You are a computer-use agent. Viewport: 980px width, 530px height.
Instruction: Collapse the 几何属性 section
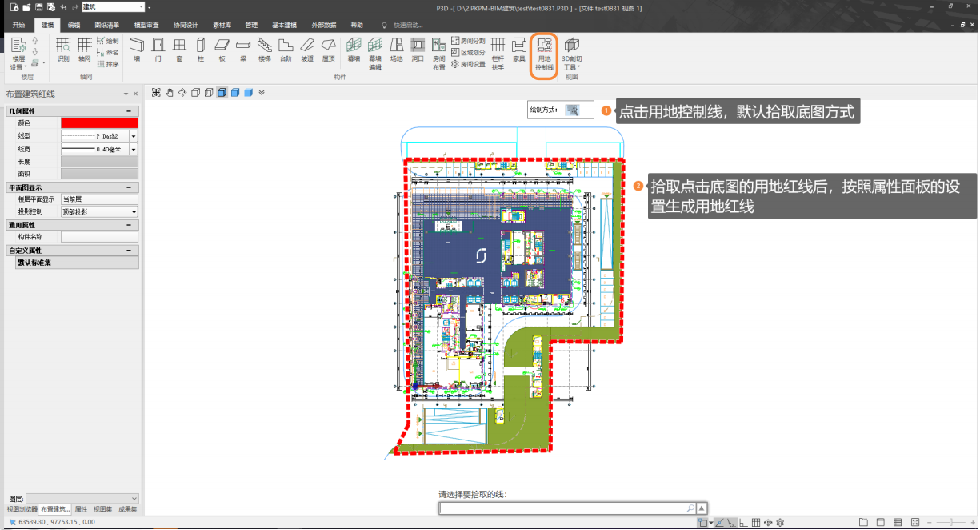[128, 111]
